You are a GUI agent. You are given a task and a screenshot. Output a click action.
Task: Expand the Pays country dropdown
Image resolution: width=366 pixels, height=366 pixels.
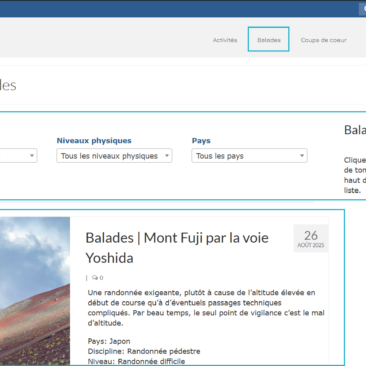249,156
